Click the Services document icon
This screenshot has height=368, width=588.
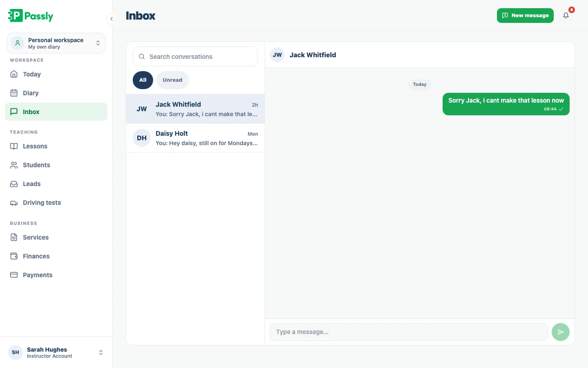point(14,237)
